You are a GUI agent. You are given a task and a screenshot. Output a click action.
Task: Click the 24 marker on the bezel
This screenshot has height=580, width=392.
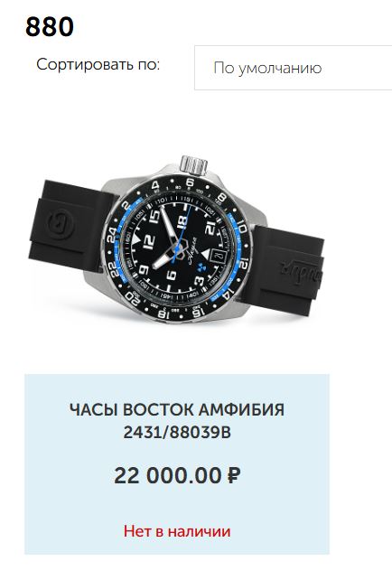click(112, 235)
